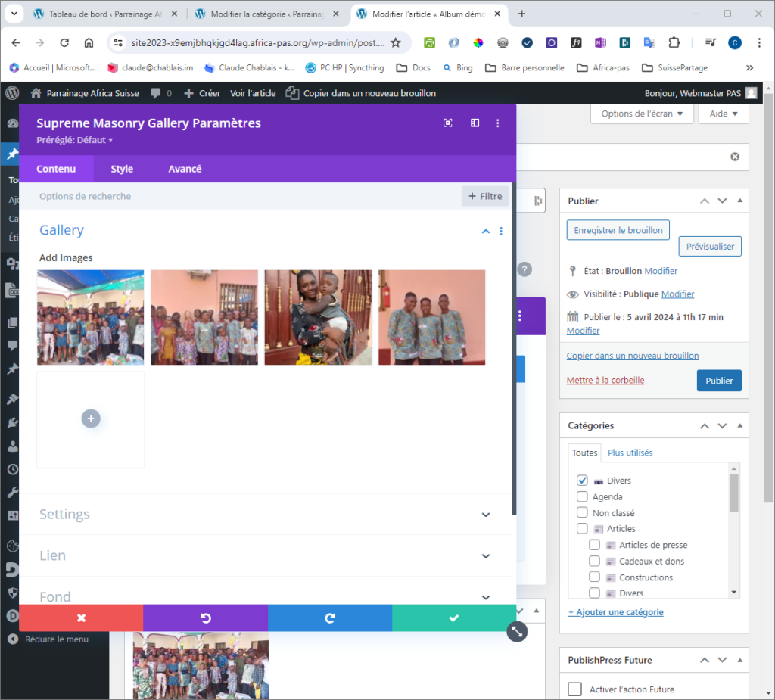The height and width of the screenshot is (700, 775).
Task: Select the mother and baby gallery thumbnail
Action: click(x=318, y=317)
